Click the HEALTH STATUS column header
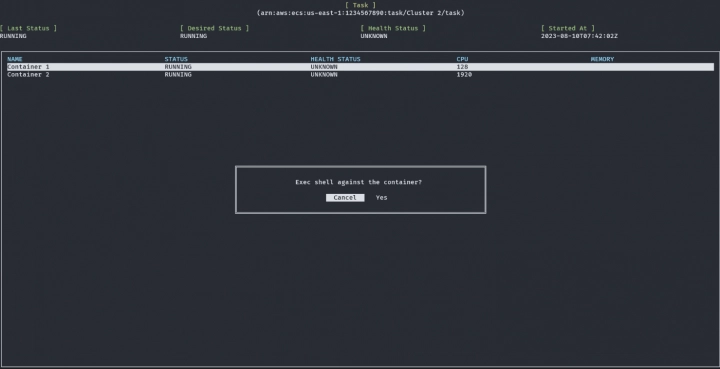This screenshot has width=720, height=369. click(x=335, y=59)
